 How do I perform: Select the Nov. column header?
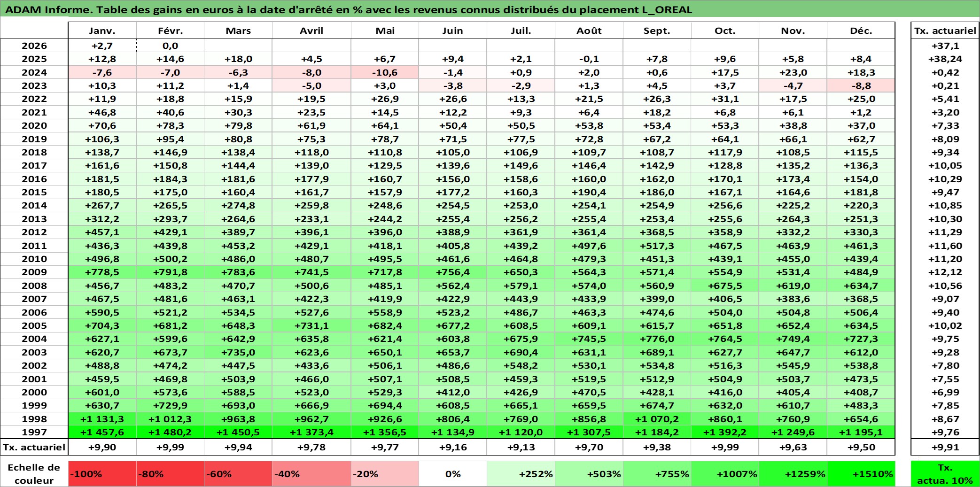pos(793,31)
